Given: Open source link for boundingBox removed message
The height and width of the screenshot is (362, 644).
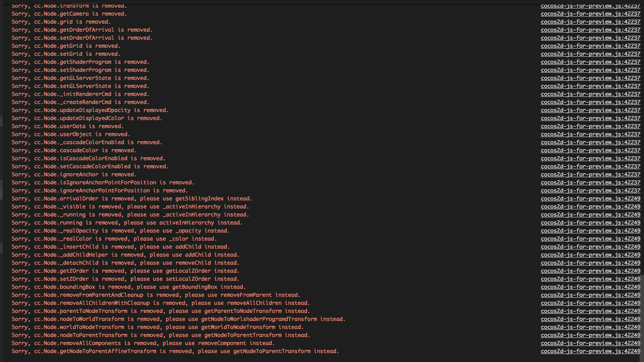Looking at the screenshot, I should [x=590, y=287].
